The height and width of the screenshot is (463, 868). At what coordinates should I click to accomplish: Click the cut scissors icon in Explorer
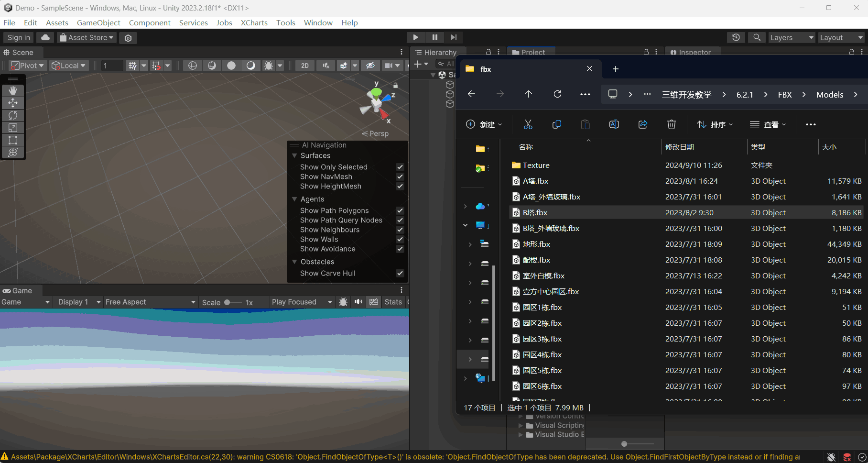pyautogui.click(x=528, y=124)
